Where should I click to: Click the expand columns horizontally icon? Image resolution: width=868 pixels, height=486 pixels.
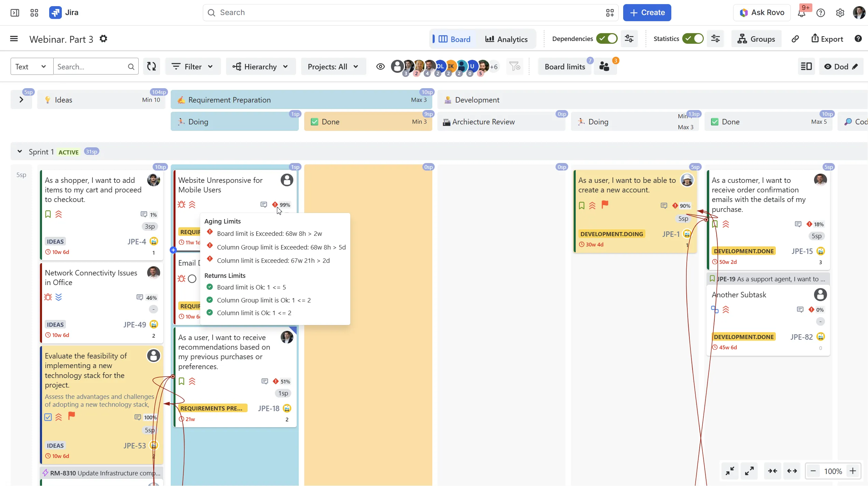[x=792, y=471]
